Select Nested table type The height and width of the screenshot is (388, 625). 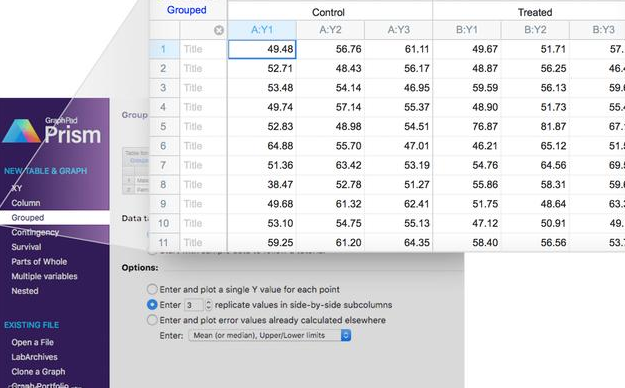point(25,291)
